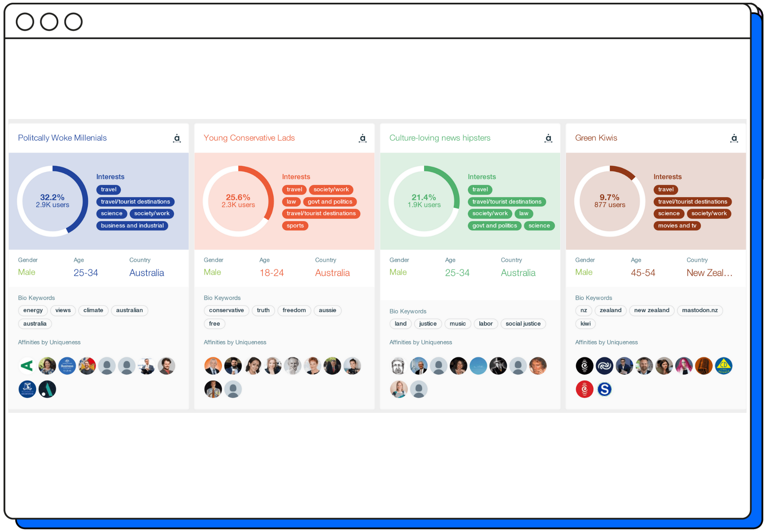Viewport: 767px width, 532px height.
Task: Click the green A logo affinity avatar
Action: 27,366
